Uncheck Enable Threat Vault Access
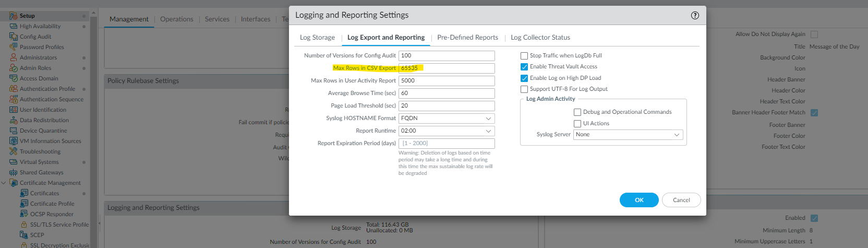 [x=524, y=67]
